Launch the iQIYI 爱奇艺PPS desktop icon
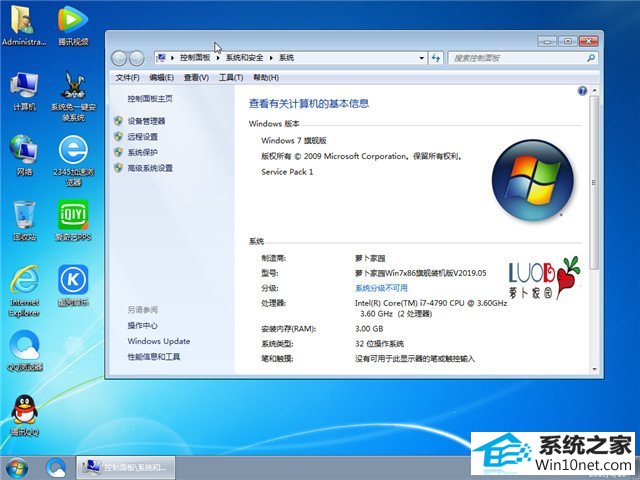Image resolution: width=640 pixels, height=480 pixels. pyautogui.click(x=73, y=220)
